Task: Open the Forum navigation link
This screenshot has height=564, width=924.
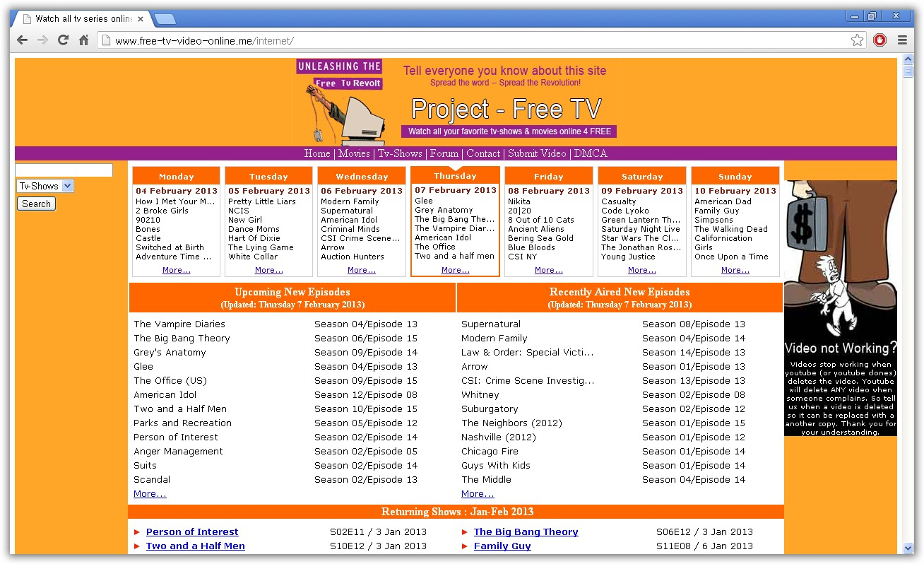Action: point(444,153)
